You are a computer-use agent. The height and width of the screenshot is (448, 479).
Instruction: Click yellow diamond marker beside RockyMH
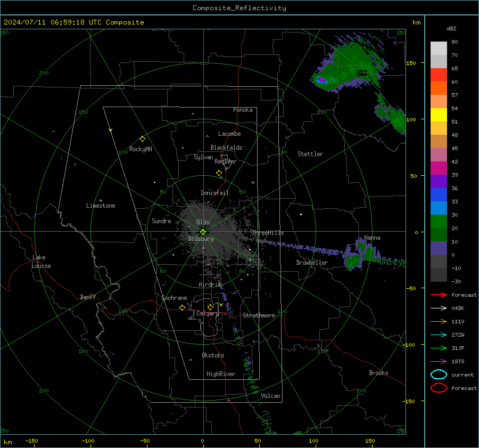coord(142,139)
